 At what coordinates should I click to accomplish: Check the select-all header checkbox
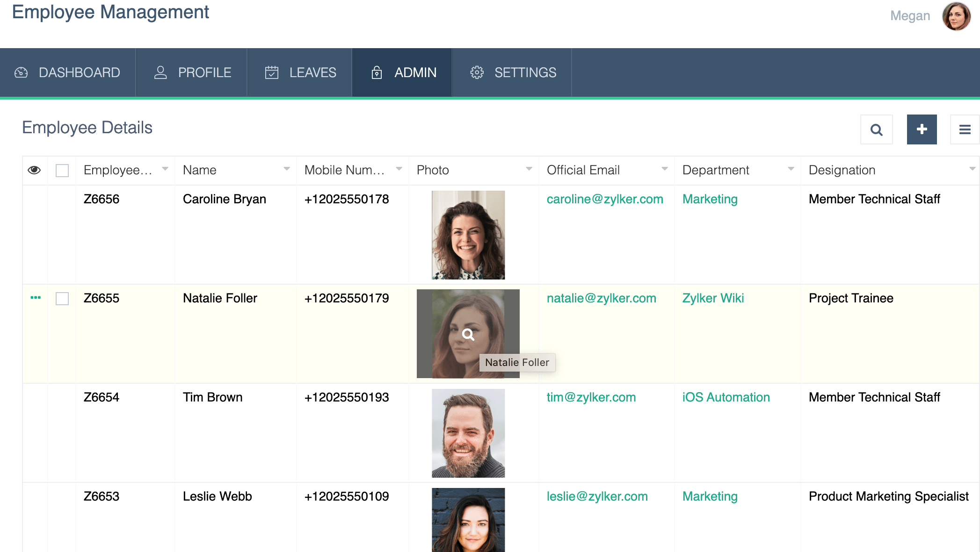click(x=62, y=171)
